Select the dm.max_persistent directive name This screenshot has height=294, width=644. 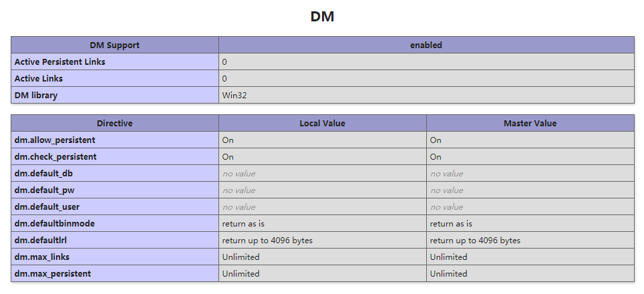coord(53,273)
